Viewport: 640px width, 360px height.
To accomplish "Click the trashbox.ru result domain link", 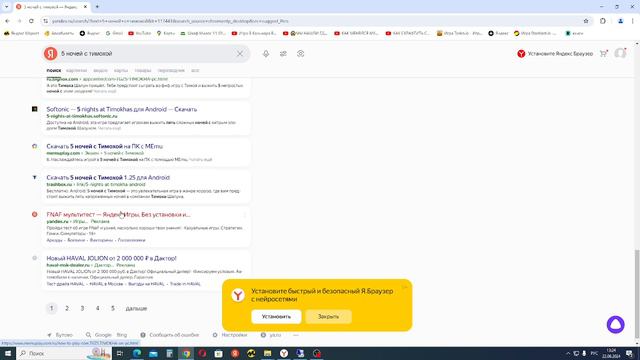I will (59, 184).
